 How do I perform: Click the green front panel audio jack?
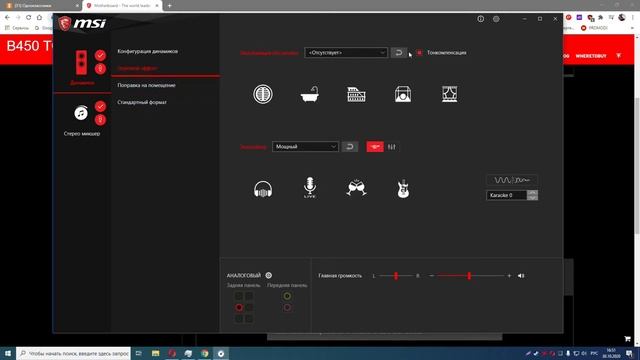tap(287, 296)
